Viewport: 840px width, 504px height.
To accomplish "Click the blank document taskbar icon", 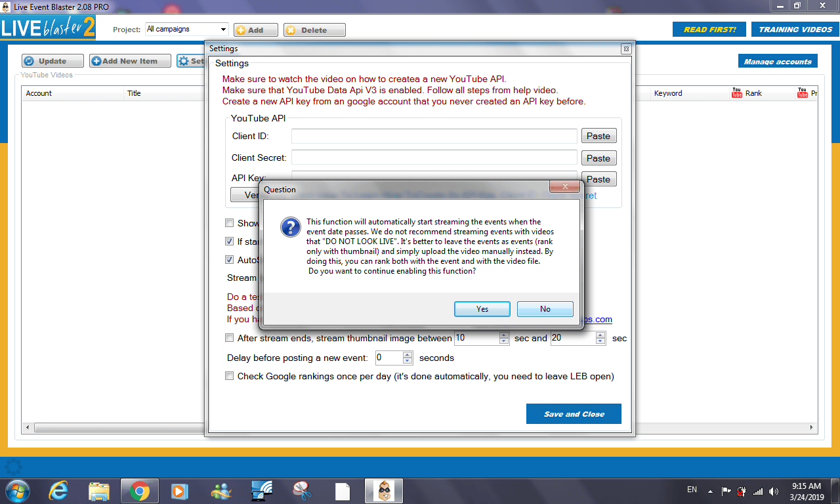I will pyautogui.click(x=343, y=491).
